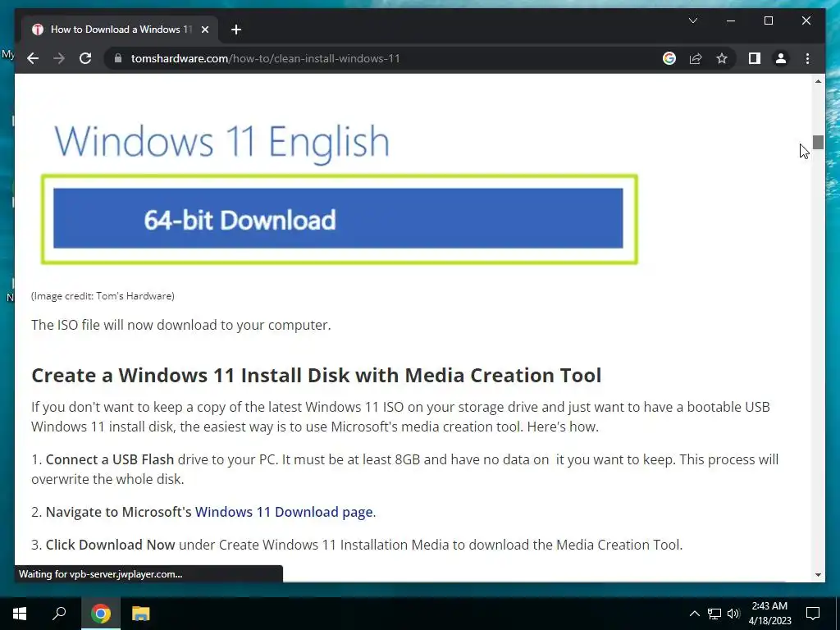The image size is (840, 630).
Task: Open the tab search chevron
Action: click(x=692, y=21)
